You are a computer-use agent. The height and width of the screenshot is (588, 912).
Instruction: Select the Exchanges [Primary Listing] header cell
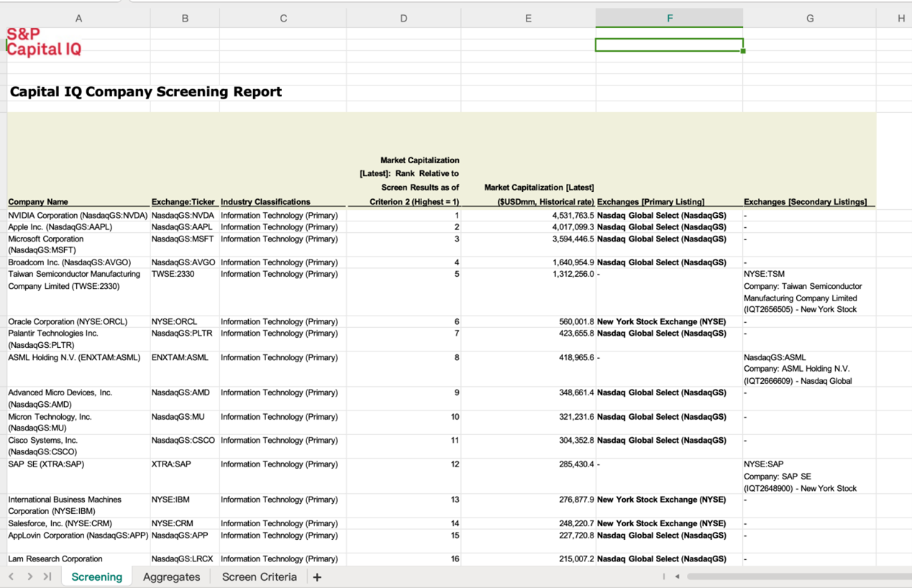650,202
